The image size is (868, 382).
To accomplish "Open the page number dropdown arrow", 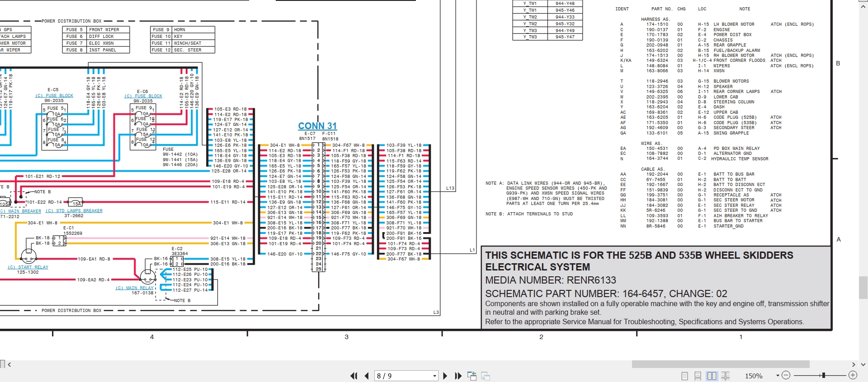I will (434, 376).
